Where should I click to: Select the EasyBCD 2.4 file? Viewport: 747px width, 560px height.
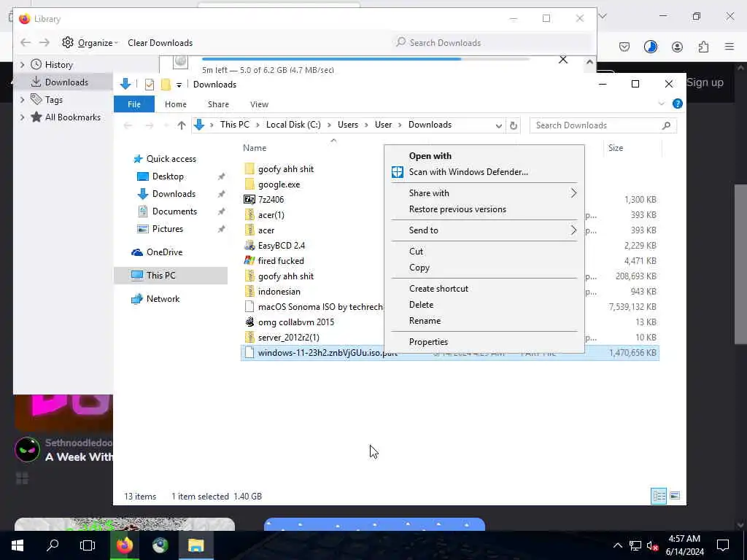281,246
